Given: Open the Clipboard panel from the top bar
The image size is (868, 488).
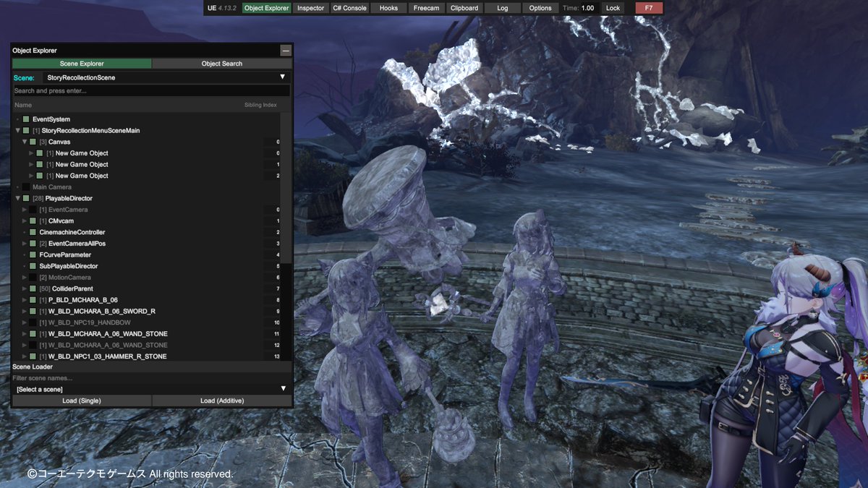Looking at the screenshot, I should tap(464, 8).
